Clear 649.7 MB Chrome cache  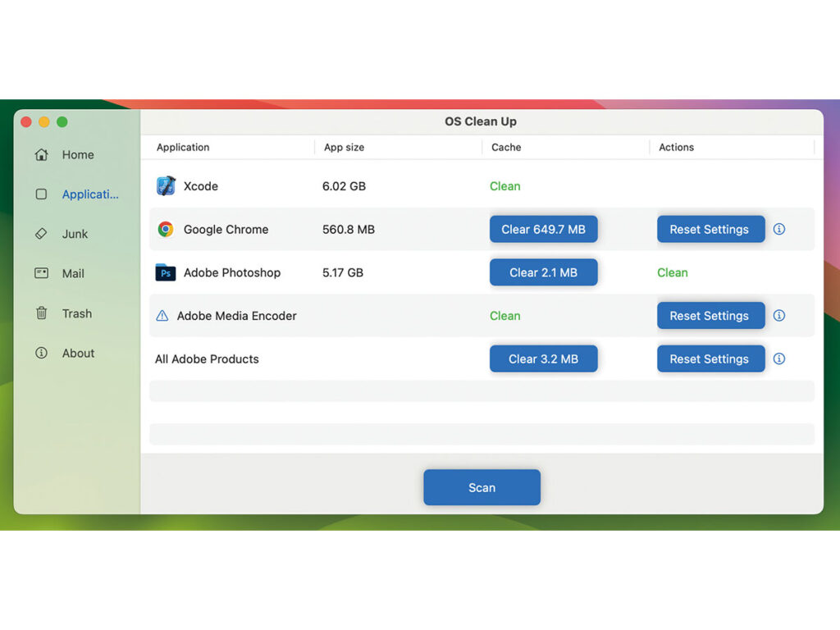point(543,230)
